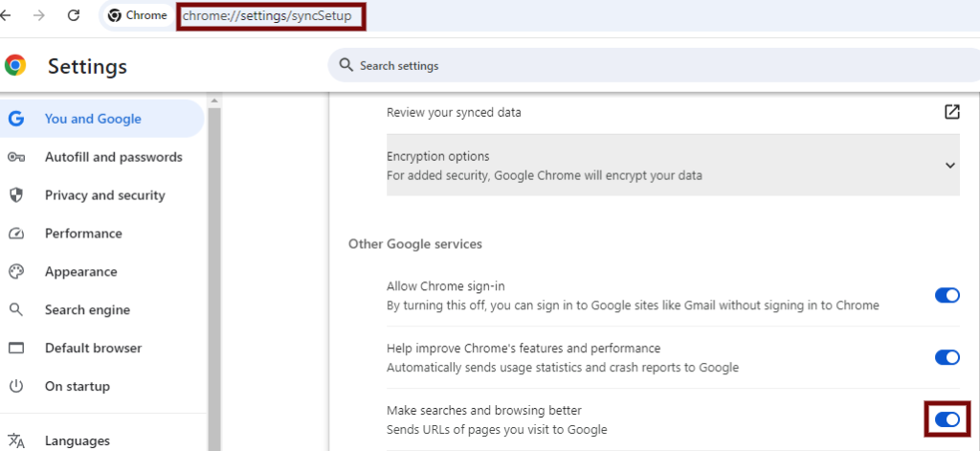
Task: Go to Search engine settings
Action: (x=87, y=310)
